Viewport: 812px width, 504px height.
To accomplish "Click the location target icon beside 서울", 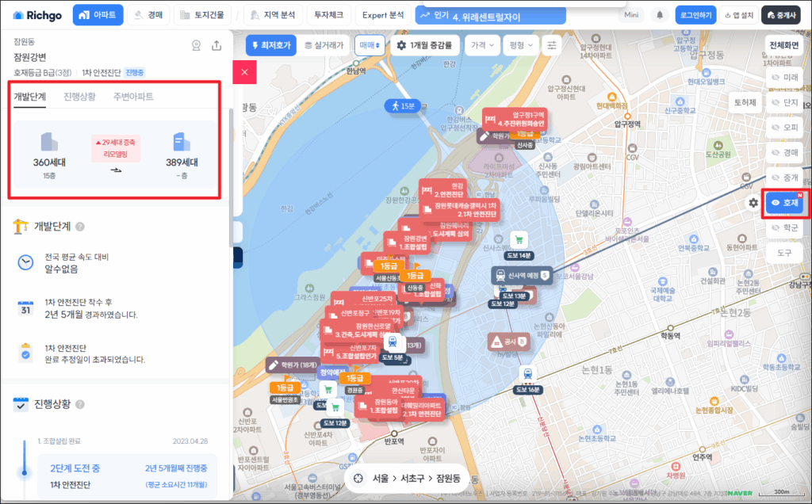I will pyautogui.click(x=358, y=479).
